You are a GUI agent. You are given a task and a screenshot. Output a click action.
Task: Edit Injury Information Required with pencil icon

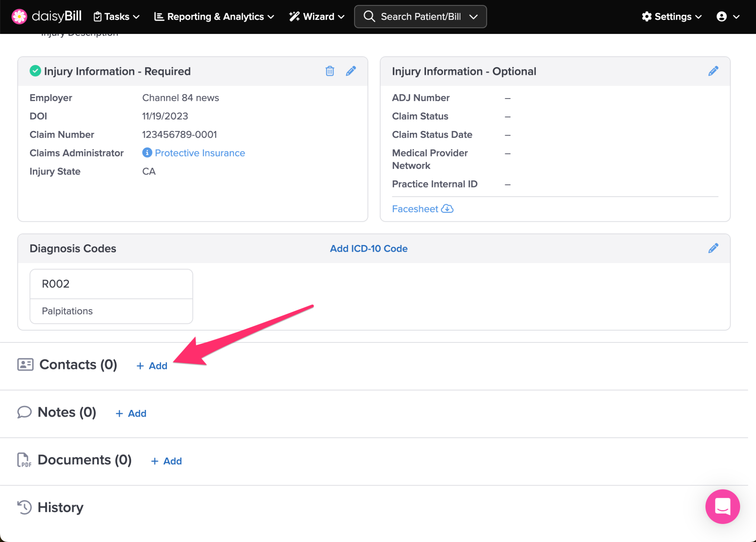click(x=351, y=71)
